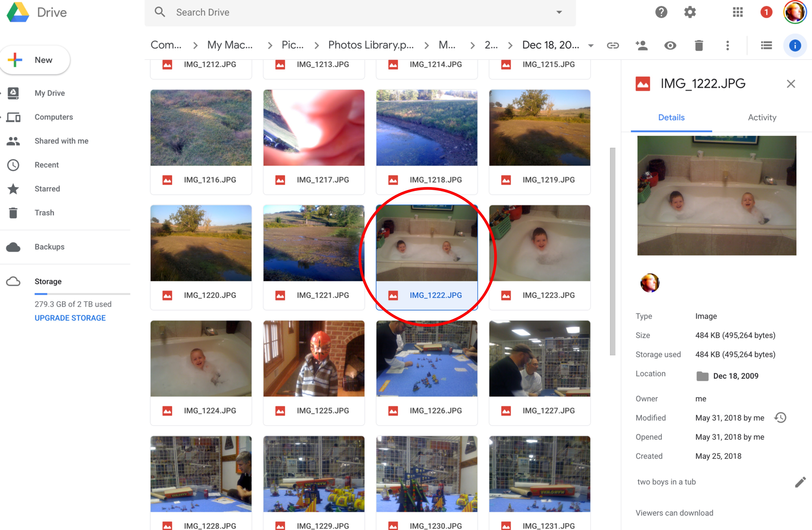Click the help question mark icon

[x=661, y=12]
